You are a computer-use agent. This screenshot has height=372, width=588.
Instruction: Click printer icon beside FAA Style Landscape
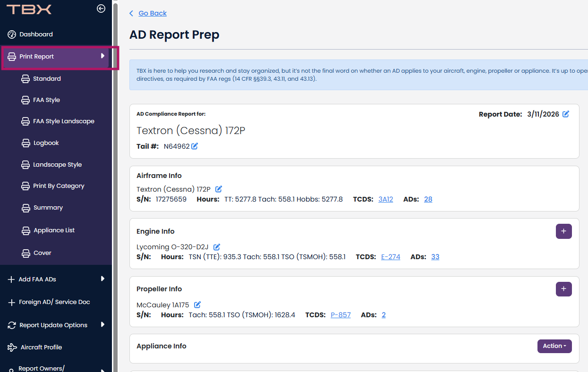(26, 121)
